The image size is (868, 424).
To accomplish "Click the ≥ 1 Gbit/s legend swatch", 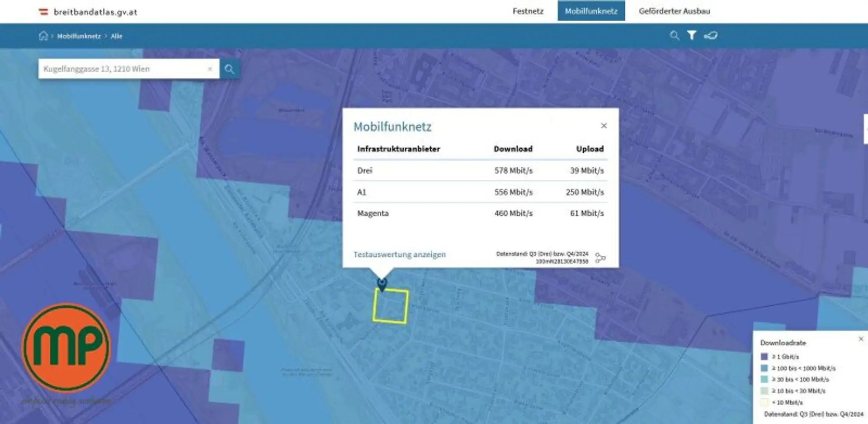I will tap(764, 357).
